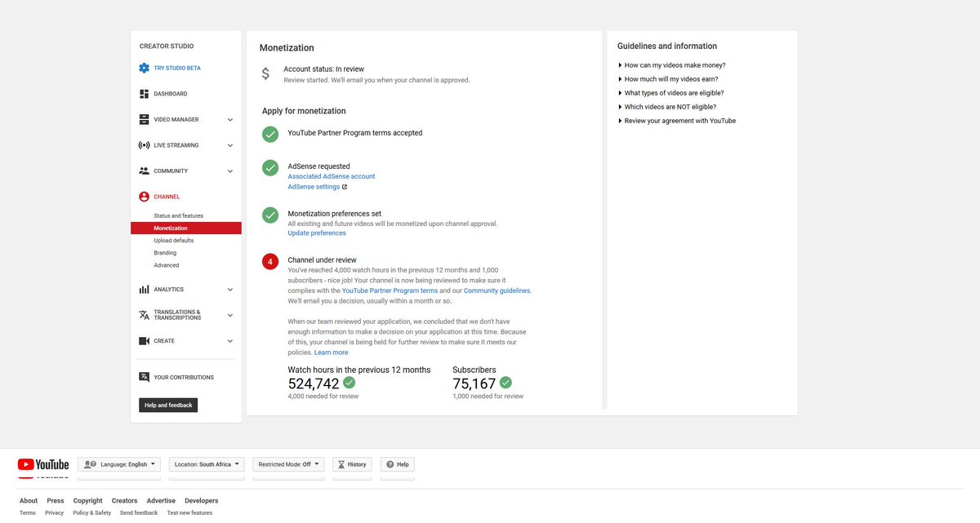The image size is (980, 523).
Task: Open the YouTube Partner Program terms link
Action: coord(390,290)
